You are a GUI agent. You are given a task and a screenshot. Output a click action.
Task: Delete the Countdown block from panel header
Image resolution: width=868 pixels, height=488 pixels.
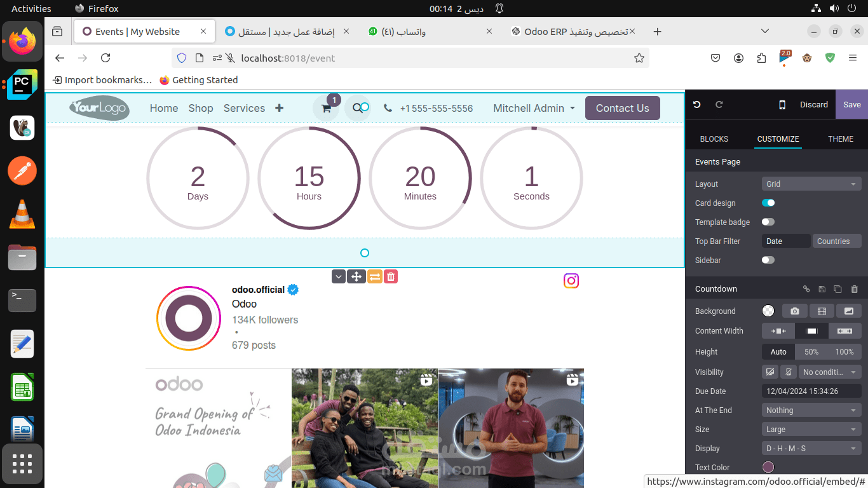tap(854, 289)
